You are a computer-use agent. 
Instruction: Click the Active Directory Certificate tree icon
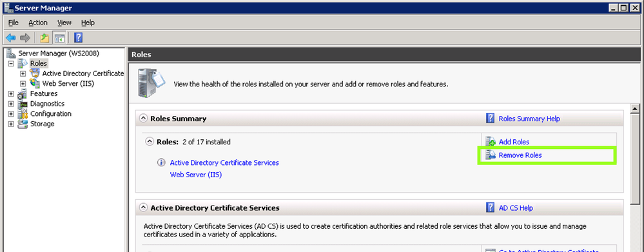click(35, 73)
